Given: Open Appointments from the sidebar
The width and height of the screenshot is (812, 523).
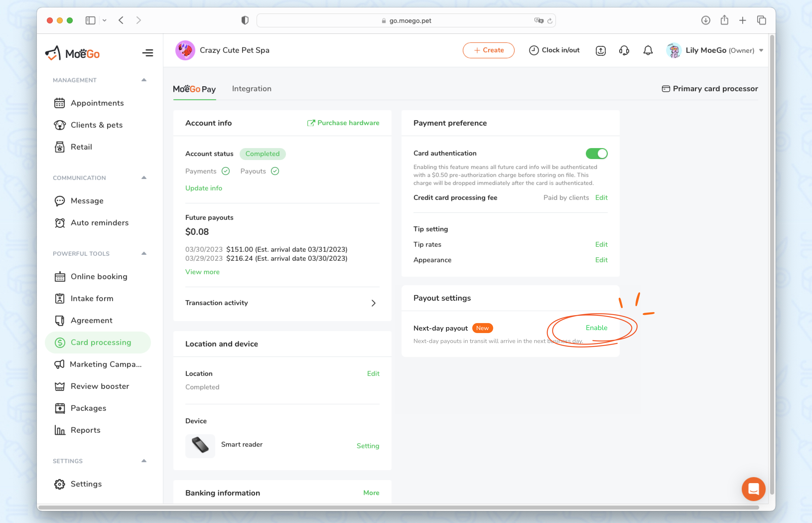Looking at the screenshot, I should pyautogui.click(x=97, y=103).
